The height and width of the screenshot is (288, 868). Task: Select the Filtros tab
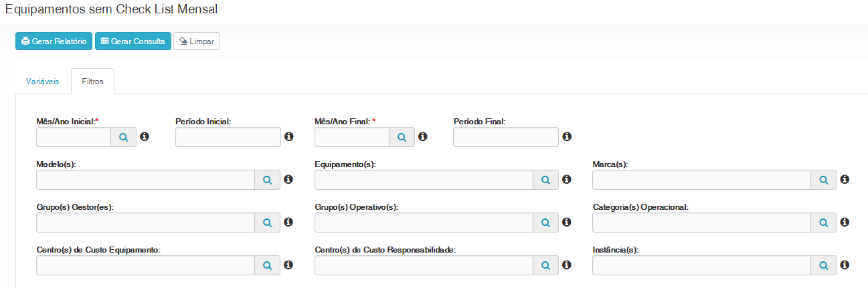[x=92, y=82]
